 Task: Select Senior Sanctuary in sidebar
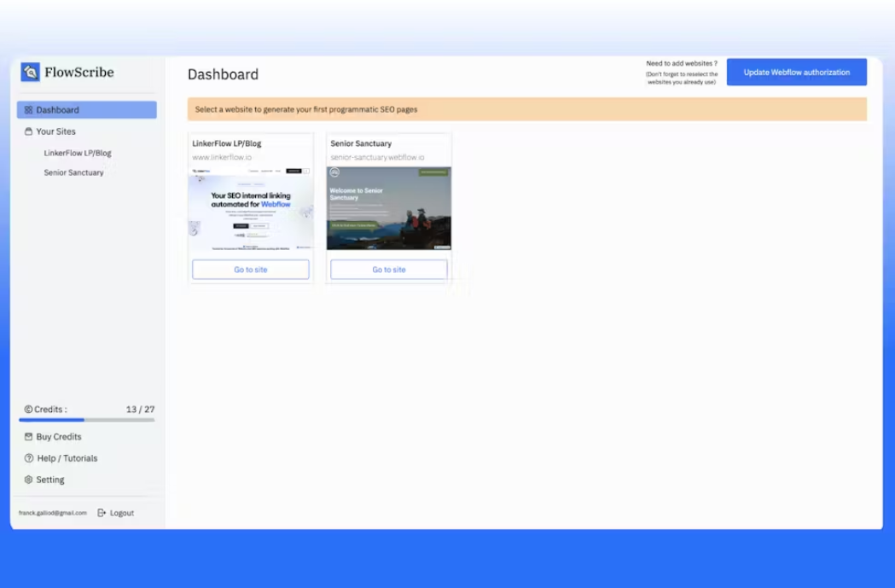(73, 172)
